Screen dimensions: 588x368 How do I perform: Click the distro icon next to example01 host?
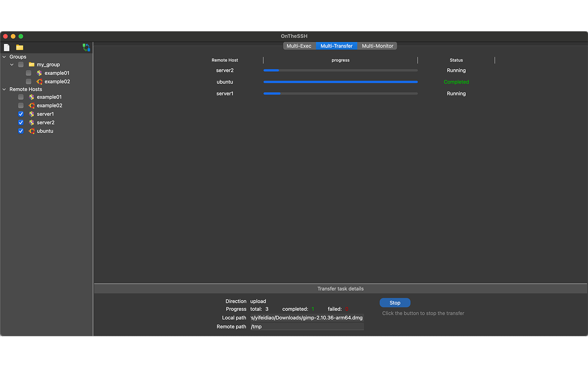tap(31, 97)
